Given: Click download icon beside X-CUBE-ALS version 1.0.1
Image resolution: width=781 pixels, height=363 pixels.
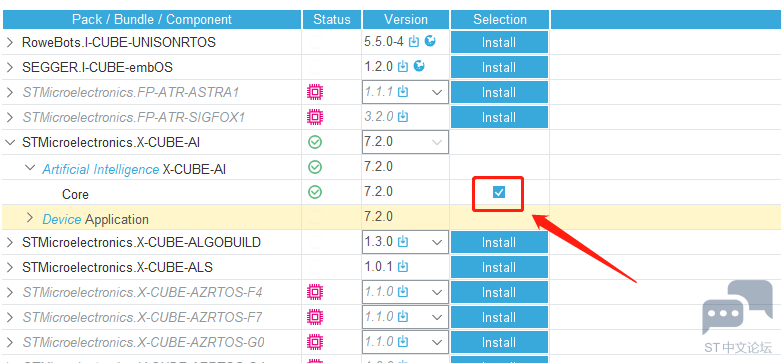Looking at the screenshot, I should coord(403,267).
